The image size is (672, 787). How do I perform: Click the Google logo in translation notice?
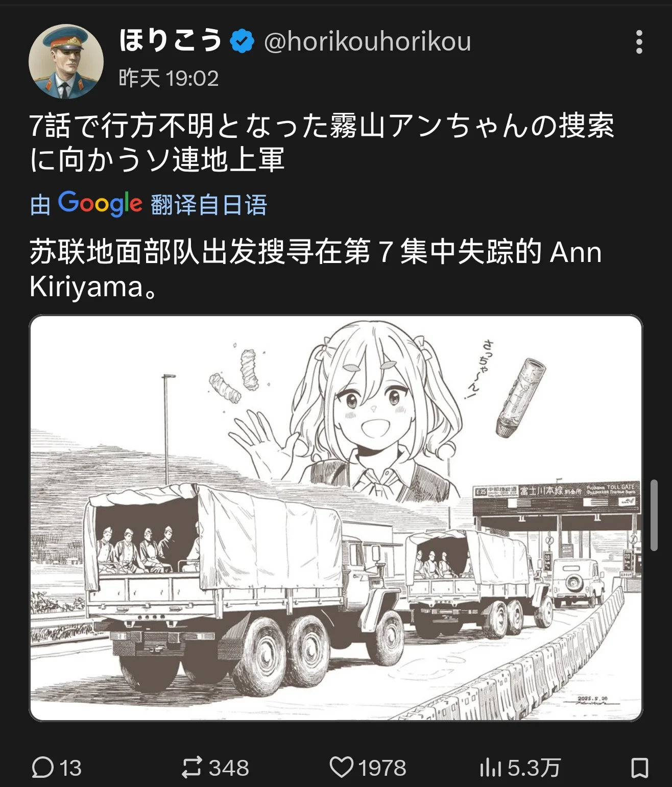point(100,204)
